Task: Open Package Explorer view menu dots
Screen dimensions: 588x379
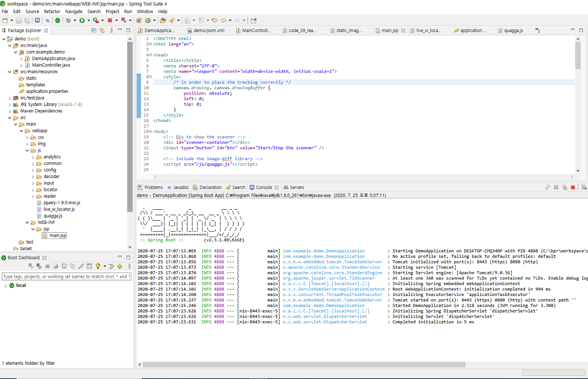Action: click(x=112, y=30)
